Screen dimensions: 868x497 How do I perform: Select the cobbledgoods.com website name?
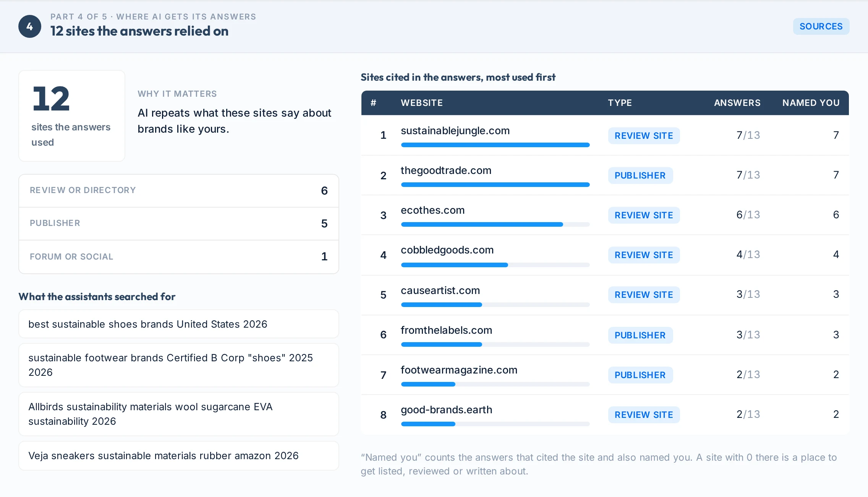pos(447,250)
